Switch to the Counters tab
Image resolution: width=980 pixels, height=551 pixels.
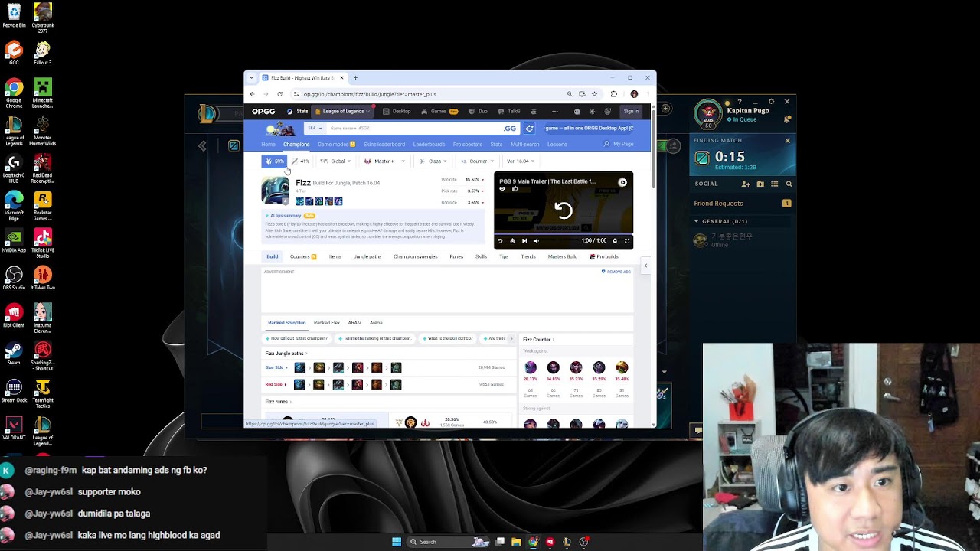[303, 256]
